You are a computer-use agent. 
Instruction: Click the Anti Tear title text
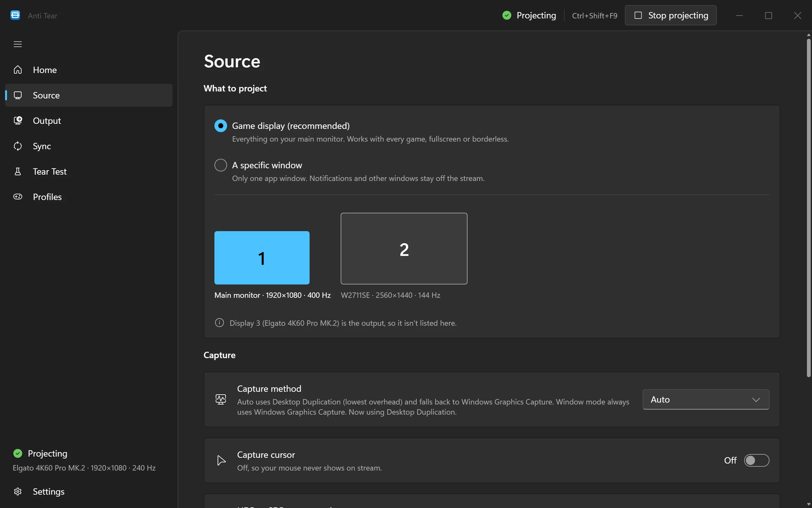[x=43, y=16]
